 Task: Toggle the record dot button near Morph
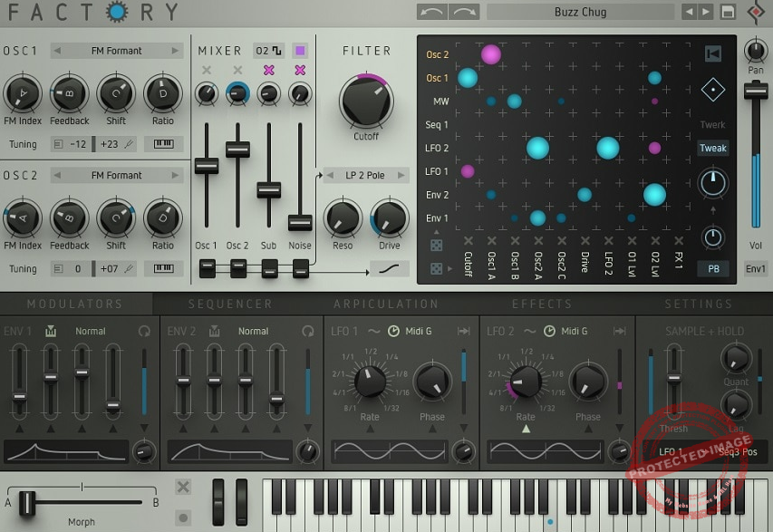click(x=183, y=517)
